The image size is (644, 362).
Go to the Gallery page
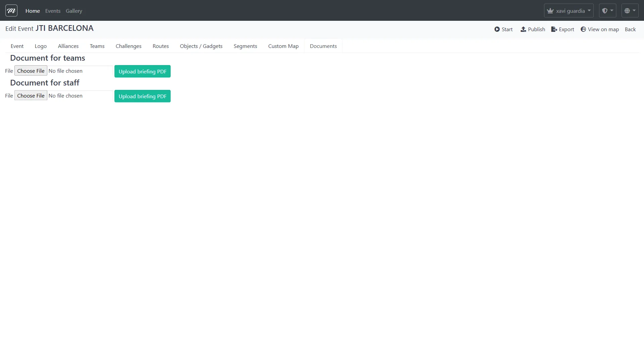coord(74,11)
